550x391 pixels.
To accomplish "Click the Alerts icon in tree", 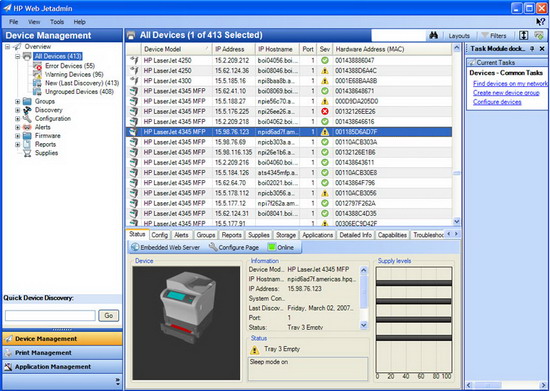I will coord(27,127).
